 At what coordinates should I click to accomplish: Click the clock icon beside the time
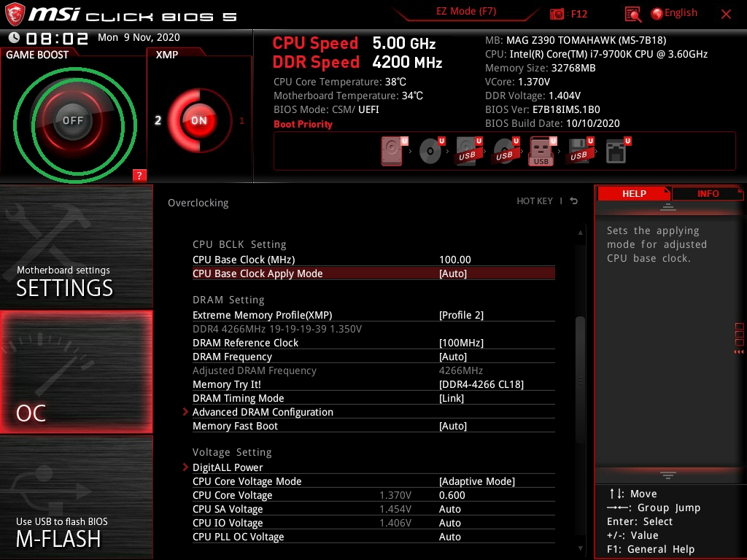15,38
